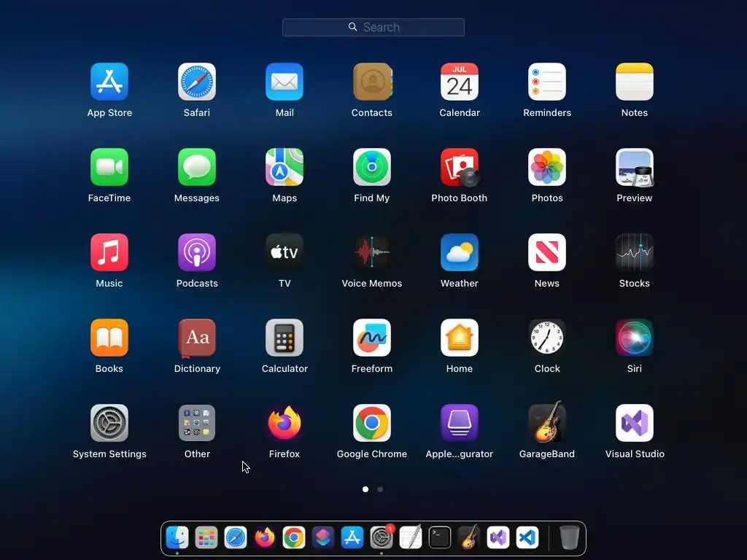Screen dimensions: 747x560
Task: Open Podcasts
Action: [197, 252]
